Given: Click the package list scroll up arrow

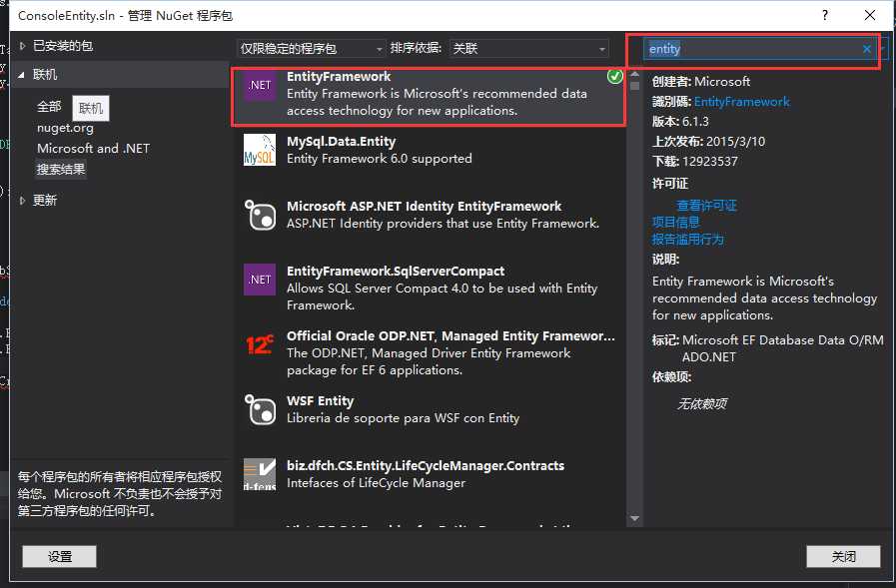Looking at the screenshot, I should 635,74.
